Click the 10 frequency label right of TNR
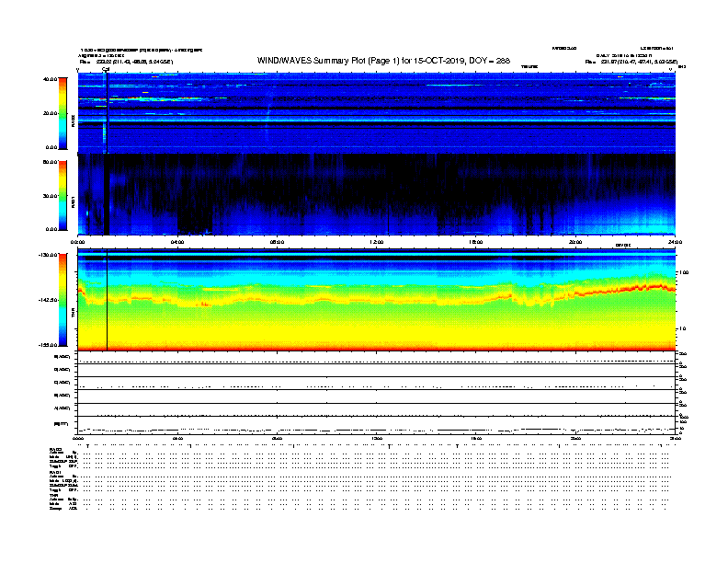Screen dimensions: 728x563 pyautogui.click(x=682, y=328)
